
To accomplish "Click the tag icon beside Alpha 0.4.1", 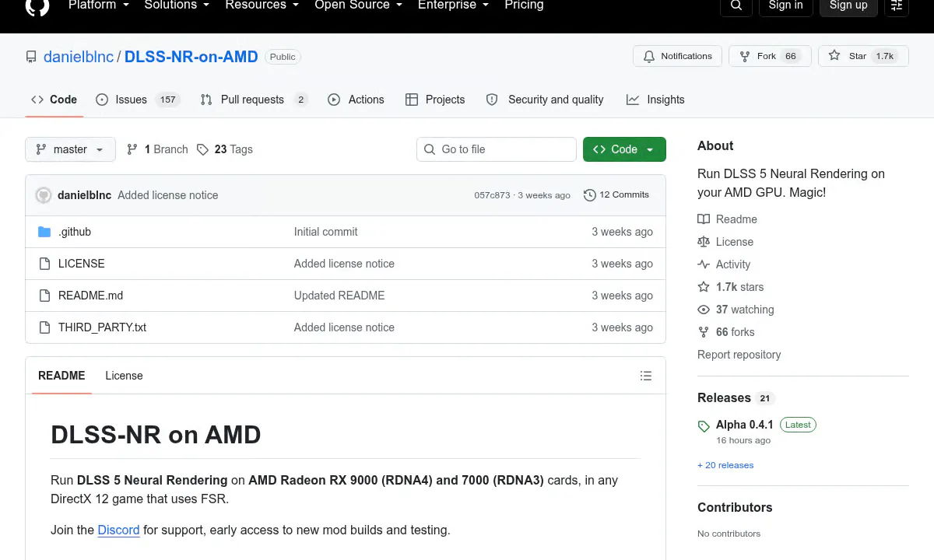I will [x=704, y=426].
